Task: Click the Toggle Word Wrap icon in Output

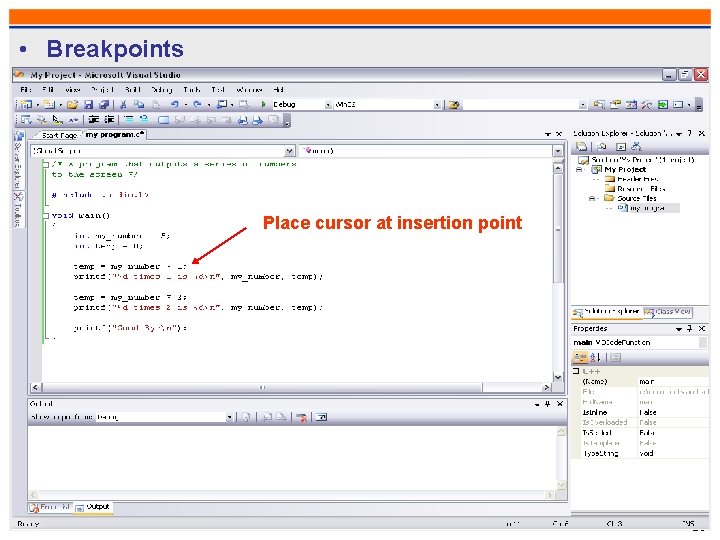Action: pos(322,417)
